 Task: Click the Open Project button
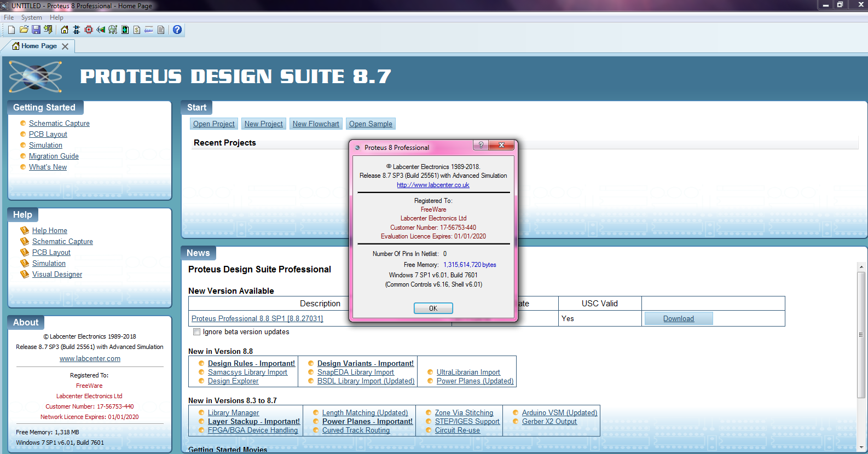click(214, 124)
